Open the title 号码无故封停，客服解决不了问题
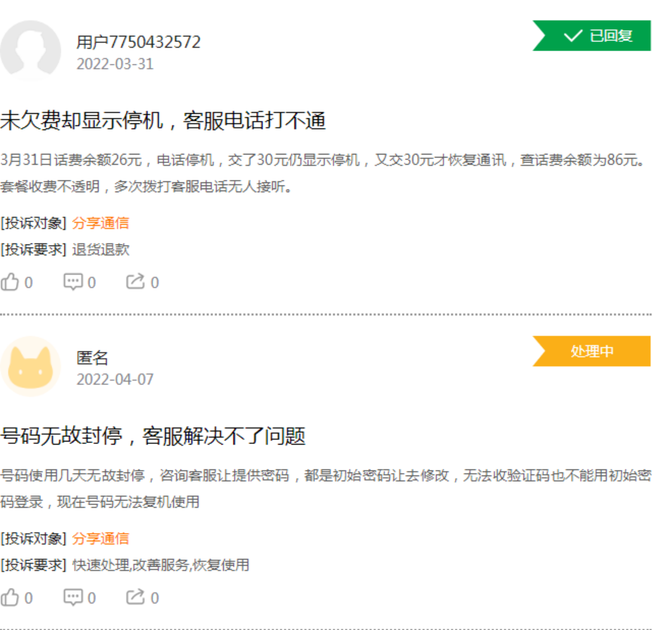This screenshot has height=630, width=672. pyautogui.click(x=153, y=436)
